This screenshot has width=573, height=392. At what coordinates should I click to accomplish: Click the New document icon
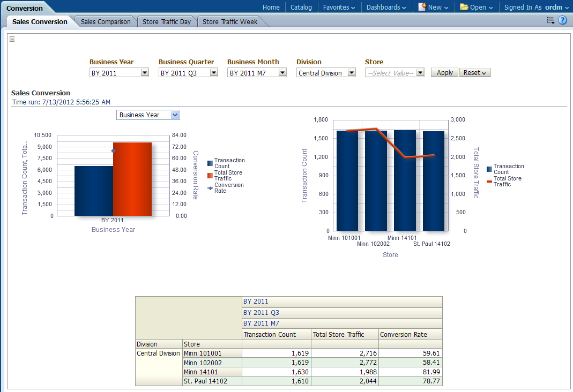(x=422, y=7)
